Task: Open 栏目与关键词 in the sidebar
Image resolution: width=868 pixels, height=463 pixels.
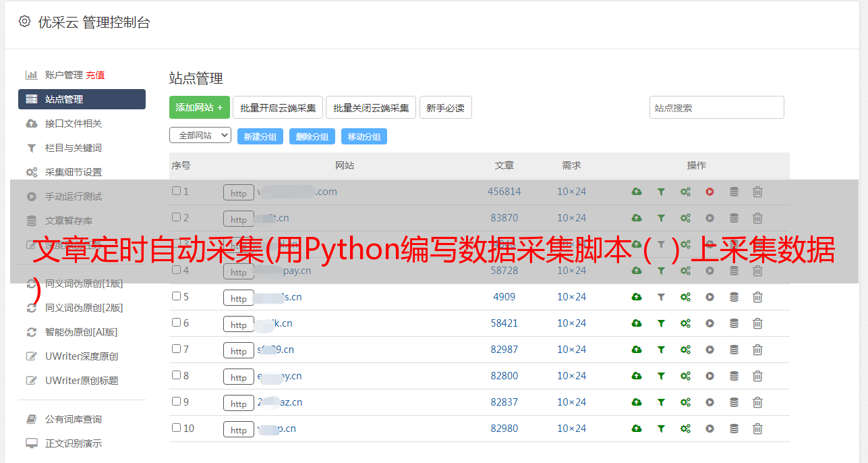Action: coord(74,148)
